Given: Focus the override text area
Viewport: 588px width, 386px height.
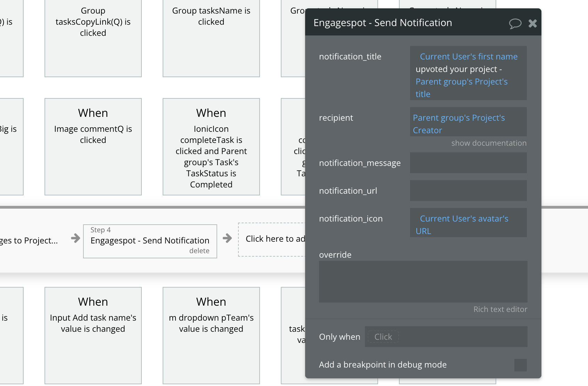Looking at the screenshot, I should (x=423, y=282).
